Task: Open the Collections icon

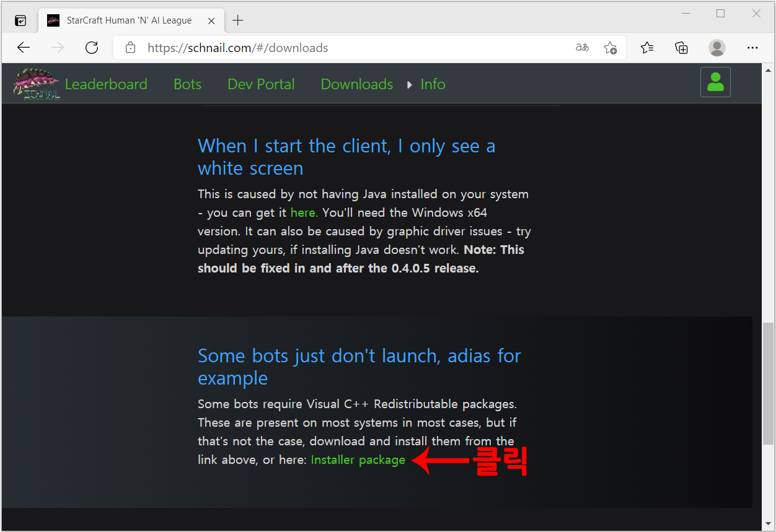Action: click(x=682, y=48)
